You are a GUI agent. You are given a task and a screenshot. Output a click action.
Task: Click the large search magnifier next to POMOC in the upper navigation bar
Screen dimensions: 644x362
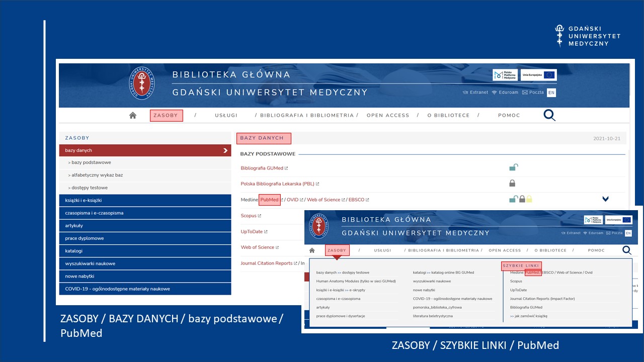tap(549, 115)
